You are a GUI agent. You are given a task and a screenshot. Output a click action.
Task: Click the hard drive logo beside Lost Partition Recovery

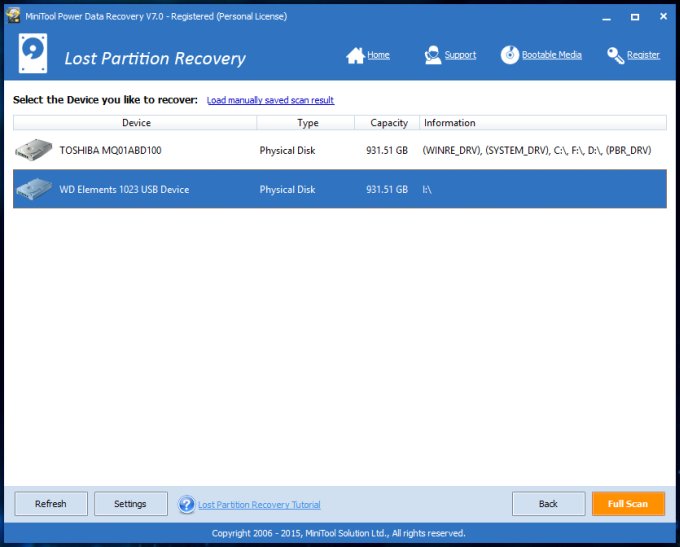tap(33, 53)
